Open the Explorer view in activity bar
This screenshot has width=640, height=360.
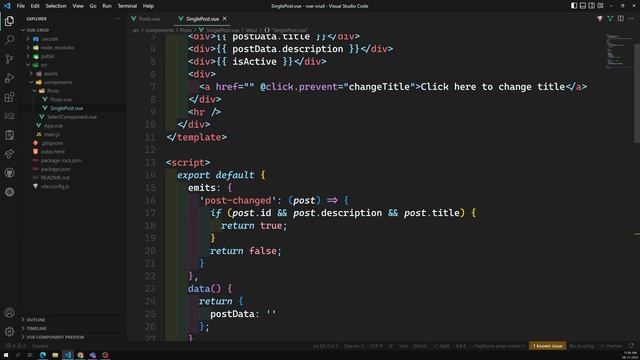tap(9, 21)
